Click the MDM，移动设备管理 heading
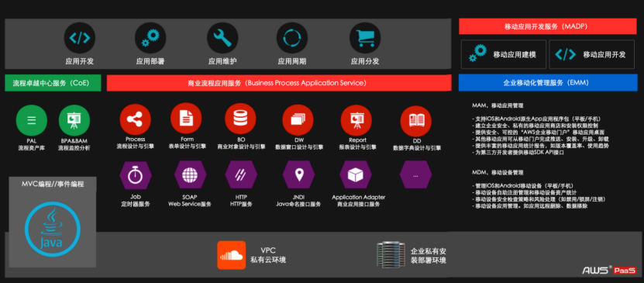This screenshot has height=283, width=644. point(498,172)
